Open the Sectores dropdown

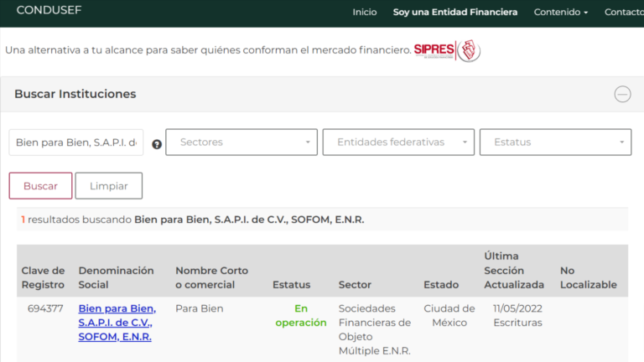tap(241, 142)
